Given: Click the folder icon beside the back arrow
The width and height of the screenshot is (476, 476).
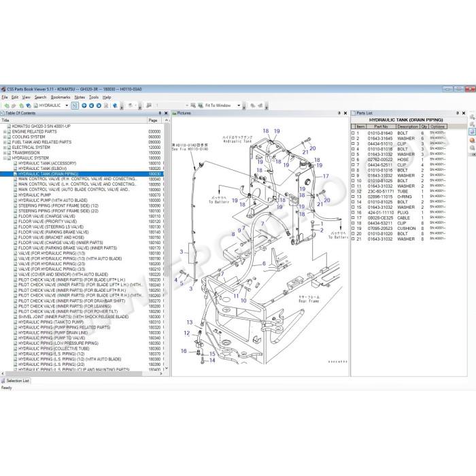Looking at the screenshot, I should click(14, 105).
